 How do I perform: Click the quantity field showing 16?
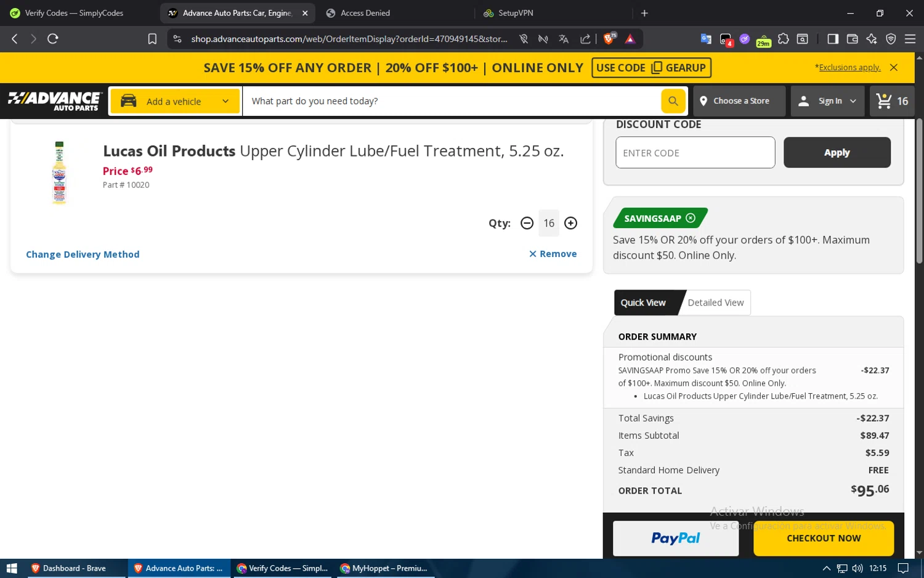click(549, 223)
